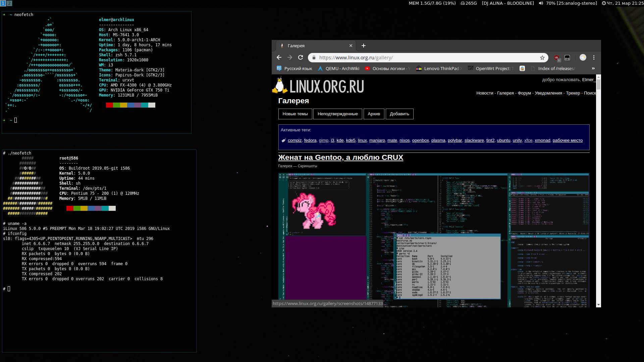
Task: Click the tag icon in Активные теги
Action: (283, 140)
